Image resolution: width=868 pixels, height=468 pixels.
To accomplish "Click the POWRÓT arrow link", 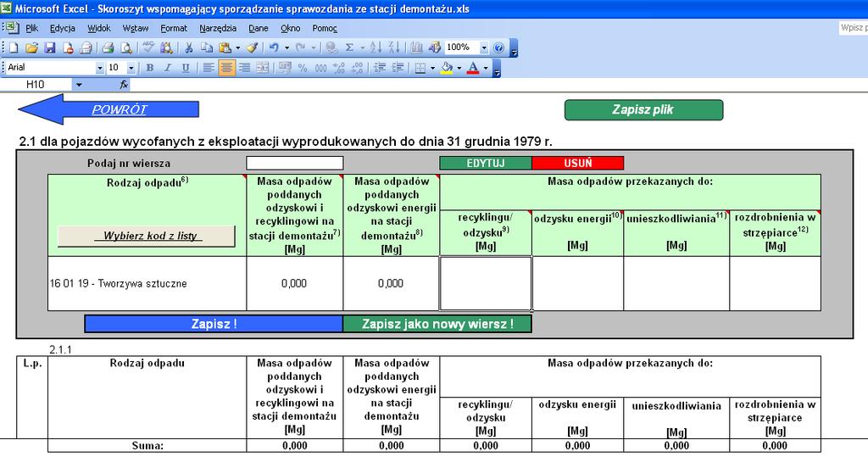I will 109,109.
